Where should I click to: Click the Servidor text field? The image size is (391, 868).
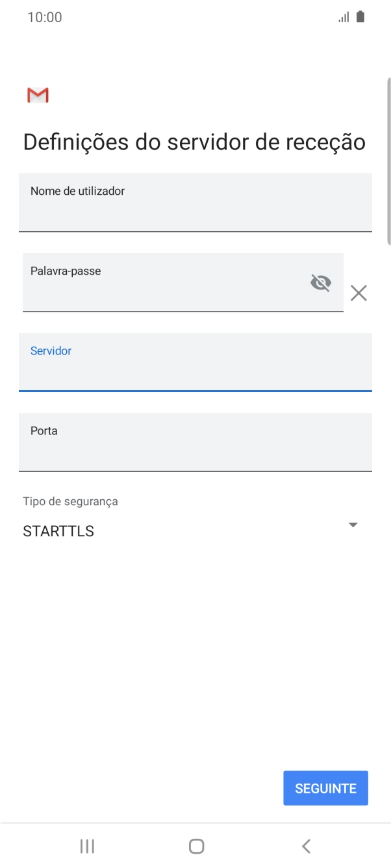click(x=195, y=362)
